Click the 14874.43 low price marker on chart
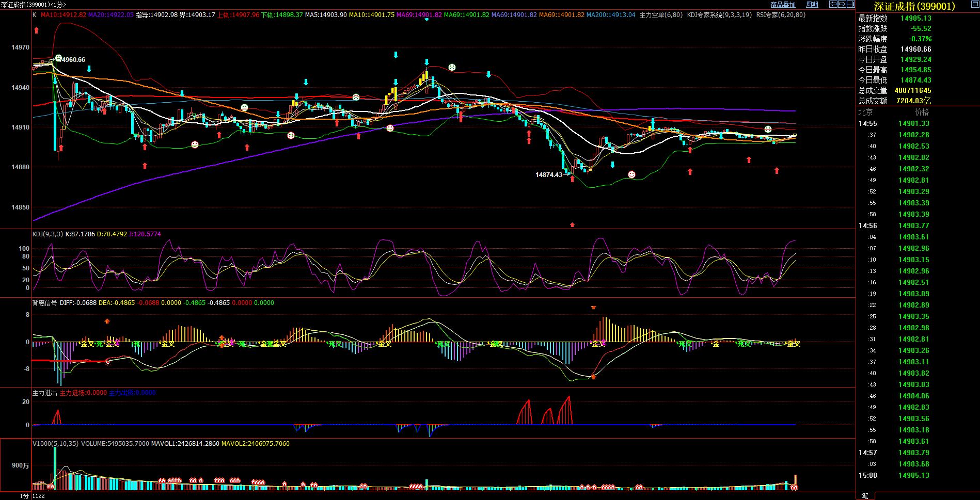 [549, 175]
